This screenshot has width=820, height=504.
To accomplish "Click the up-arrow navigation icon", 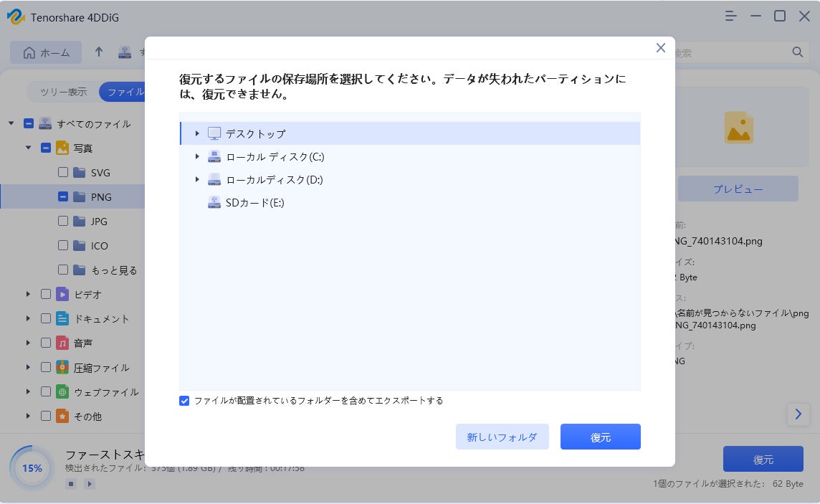I will coord(99,52).
